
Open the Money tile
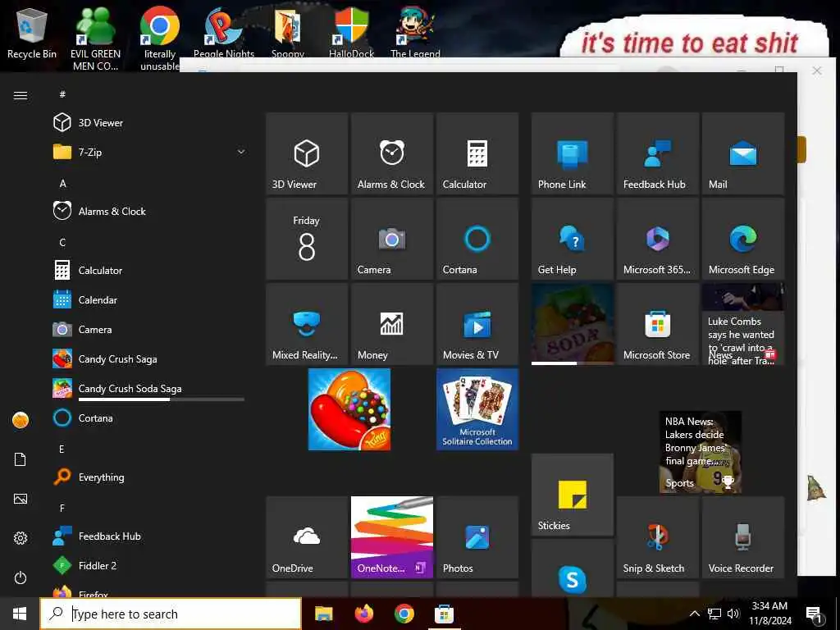click(391, 323)
